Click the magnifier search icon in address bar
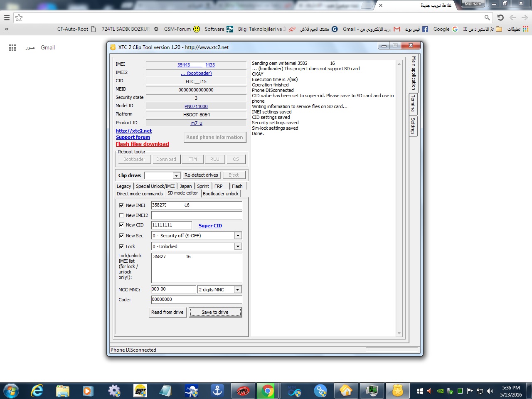 pyautogui.click(x=487, y=17)
